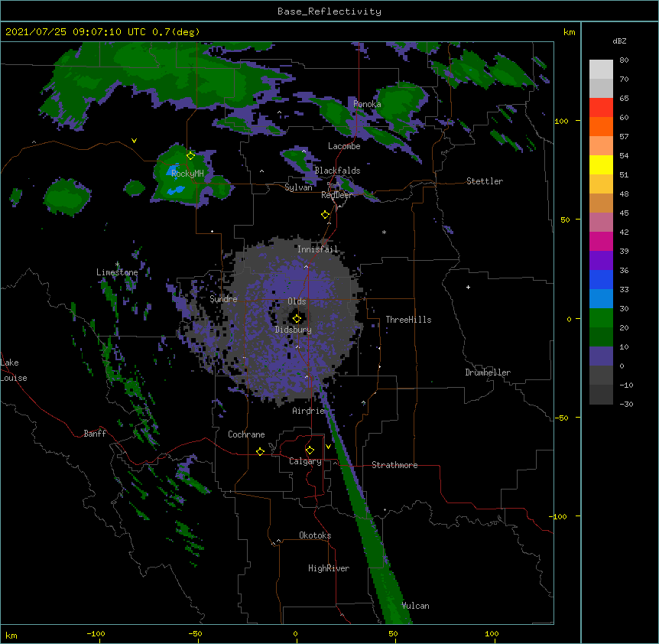Click the Cochrane city label
The width and height of the screenshot is (659, 644).
coord(246,434)
